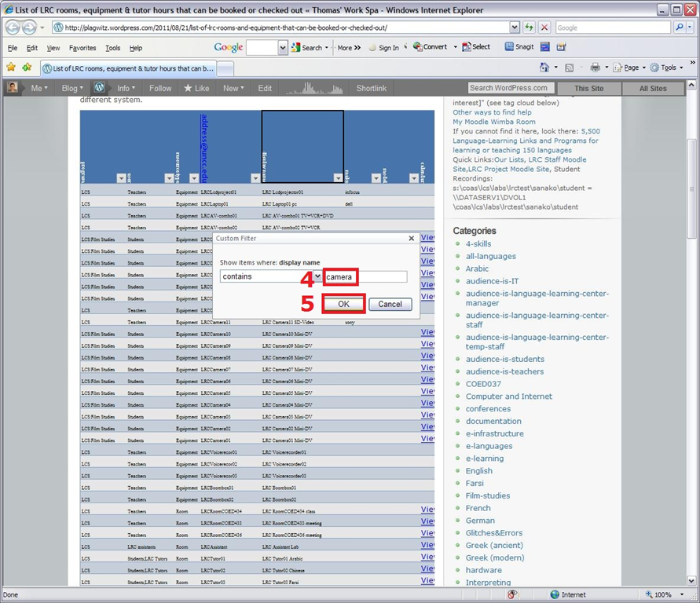This screenshot has height=603, width=700.
Task: Open the Favorites Center star icon
Action: pos(11,68)
